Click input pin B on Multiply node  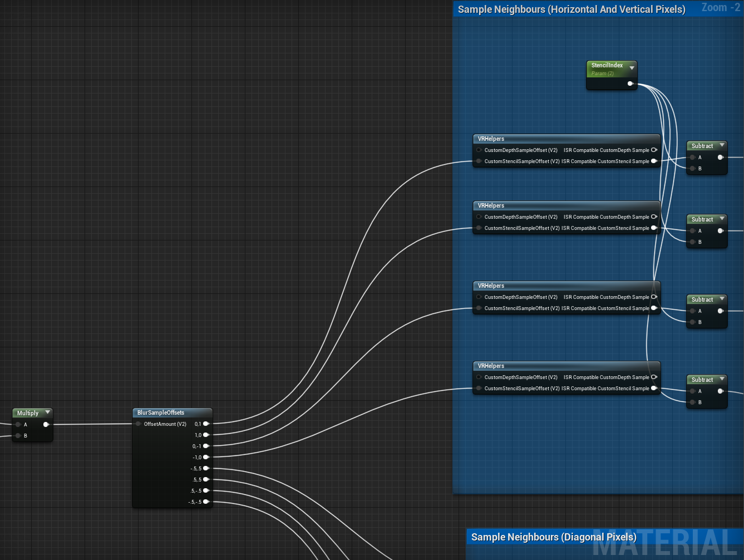click(x=18, y=435)
